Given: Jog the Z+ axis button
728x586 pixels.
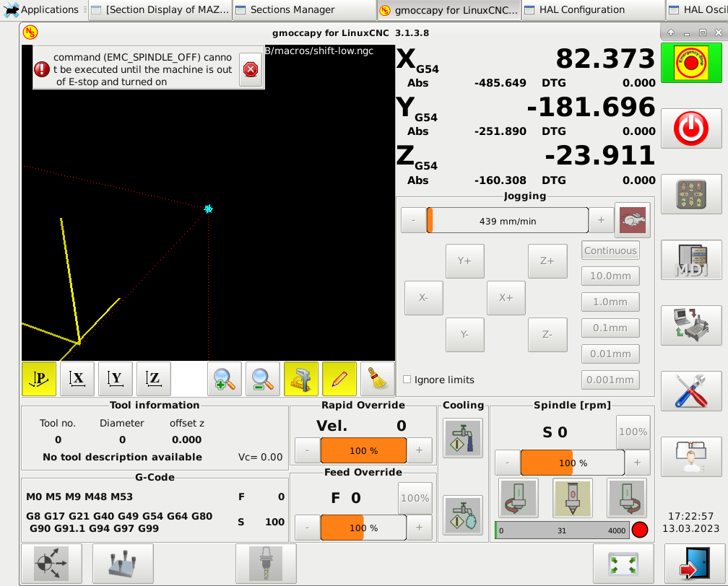Looking at the screenshot, I should (547, 261).
